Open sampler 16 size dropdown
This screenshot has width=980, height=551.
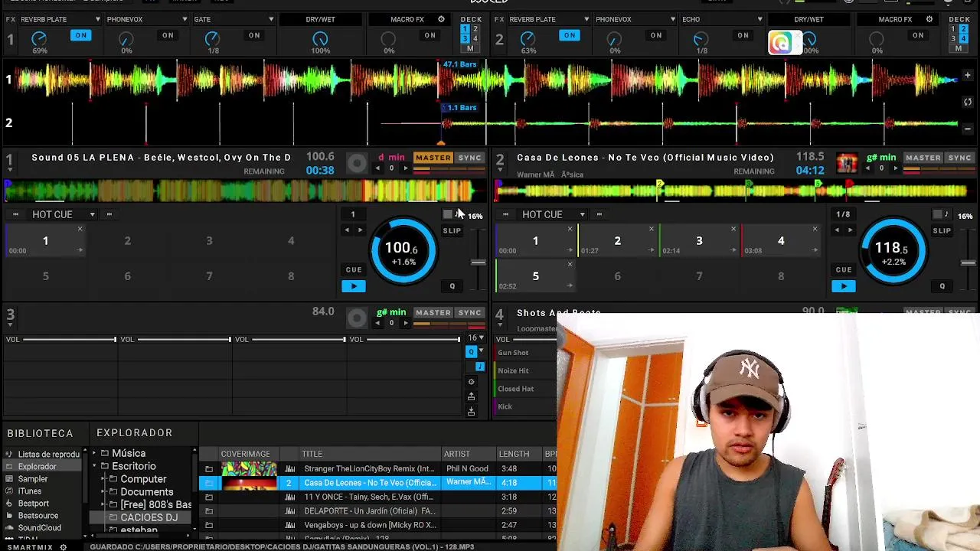click(476, 337)
